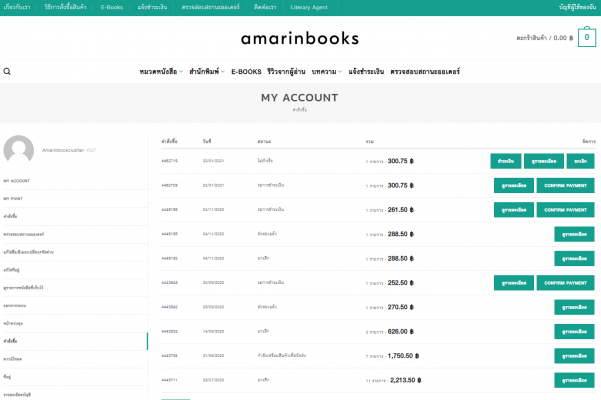Click the user avatar picture
601x400 pixels.
(x=19, y=150)
